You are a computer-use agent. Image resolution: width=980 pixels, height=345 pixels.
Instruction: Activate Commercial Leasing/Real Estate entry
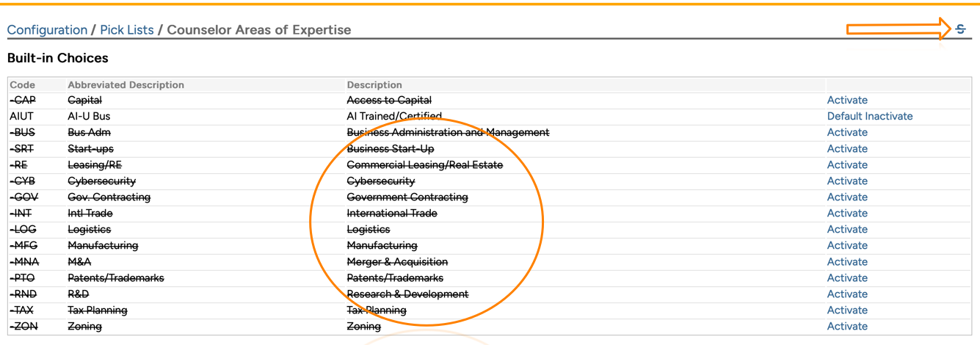coord(847,164)
